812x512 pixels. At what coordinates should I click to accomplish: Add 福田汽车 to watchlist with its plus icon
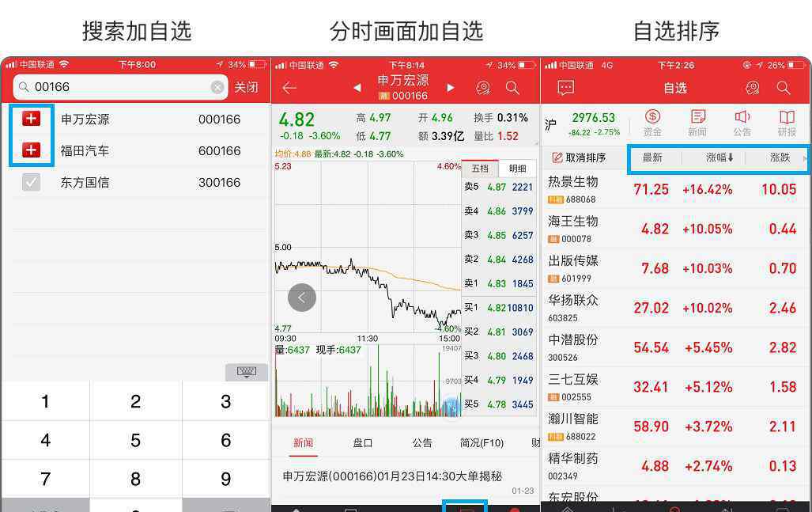(x=31, y=150)
